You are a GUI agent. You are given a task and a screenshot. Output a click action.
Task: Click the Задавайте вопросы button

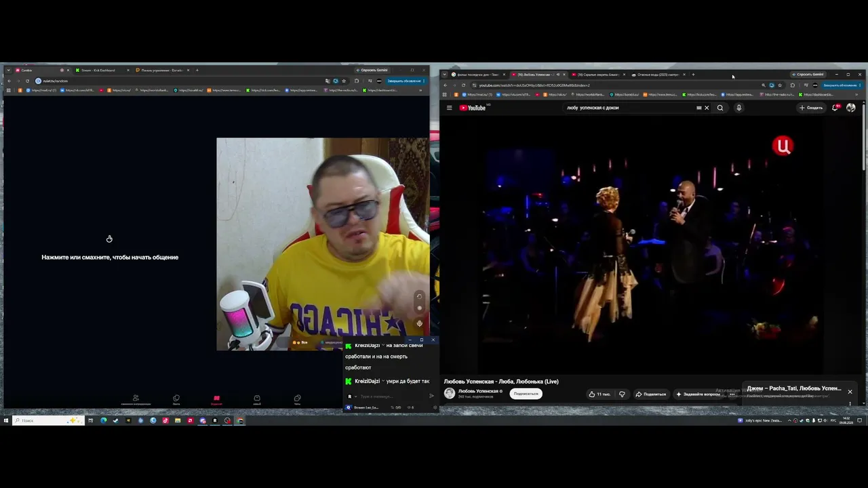pyautogui.click(x=698, y=394)
